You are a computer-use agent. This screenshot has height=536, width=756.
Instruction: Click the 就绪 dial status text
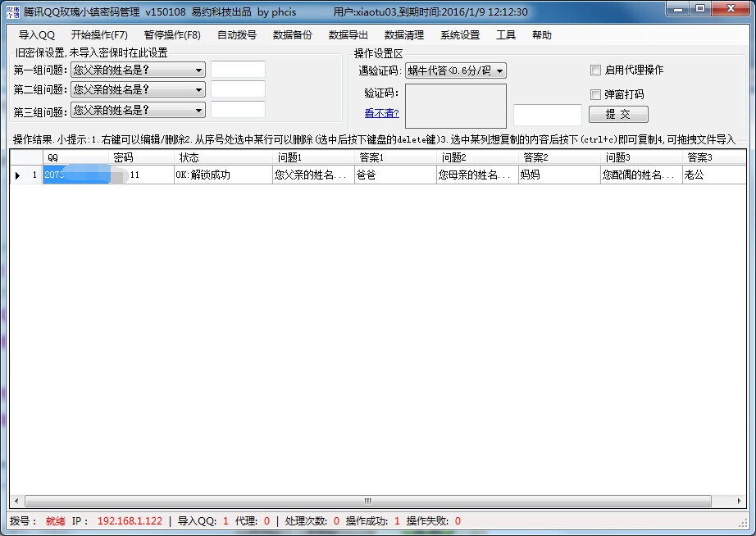(56, 521)
